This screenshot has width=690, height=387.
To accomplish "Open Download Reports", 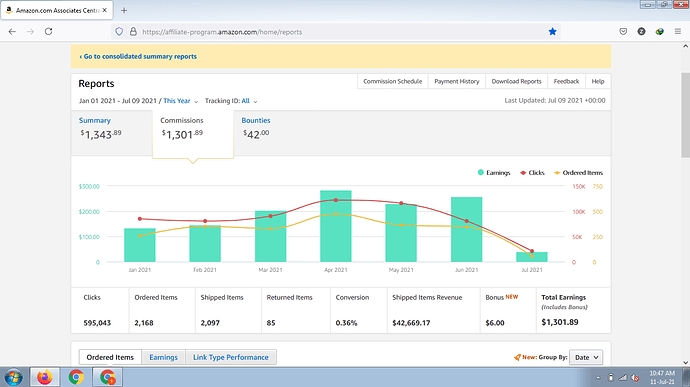I will [x=517, y=81].
